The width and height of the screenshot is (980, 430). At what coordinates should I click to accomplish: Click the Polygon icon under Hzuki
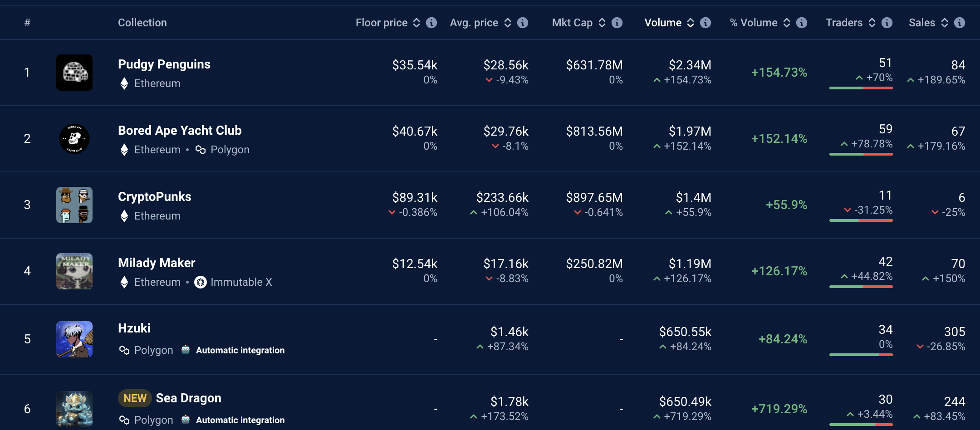(124, 350)
